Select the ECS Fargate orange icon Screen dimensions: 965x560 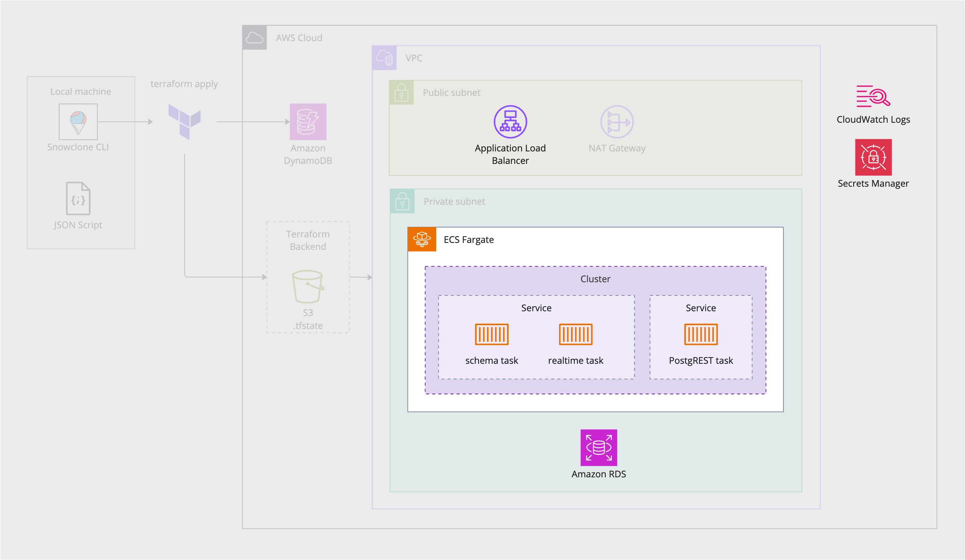(422, 240)
